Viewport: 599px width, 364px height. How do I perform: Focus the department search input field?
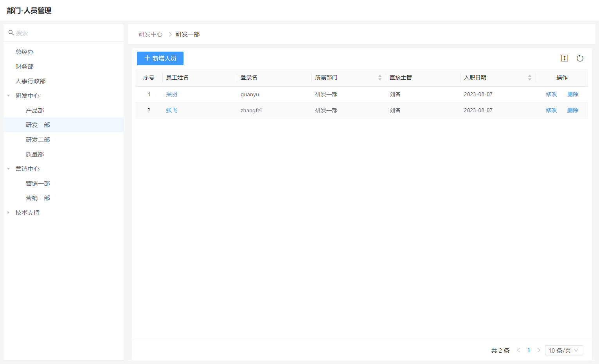point(67,33)
